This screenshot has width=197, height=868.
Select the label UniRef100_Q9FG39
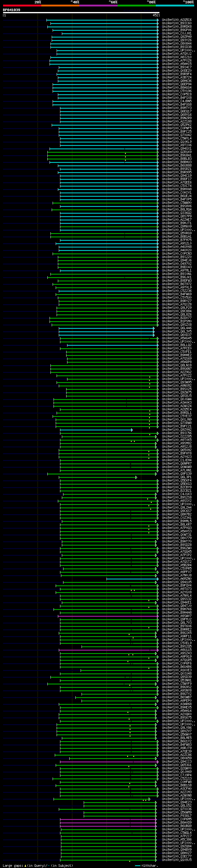tap(177, 474)
